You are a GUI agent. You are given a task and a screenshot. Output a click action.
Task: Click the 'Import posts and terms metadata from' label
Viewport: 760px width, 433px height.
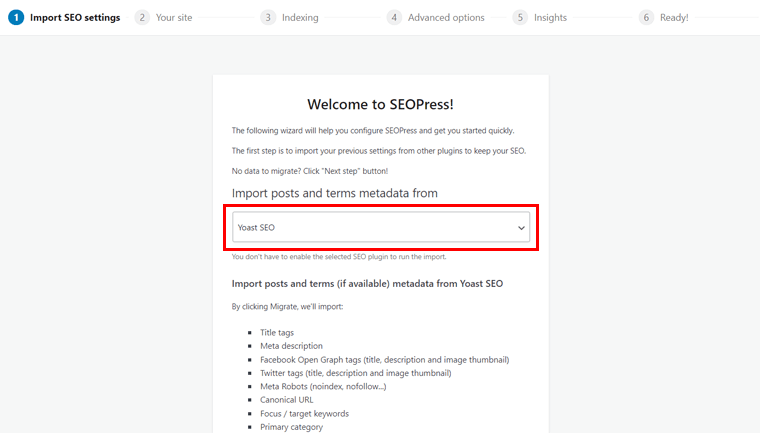334,193
